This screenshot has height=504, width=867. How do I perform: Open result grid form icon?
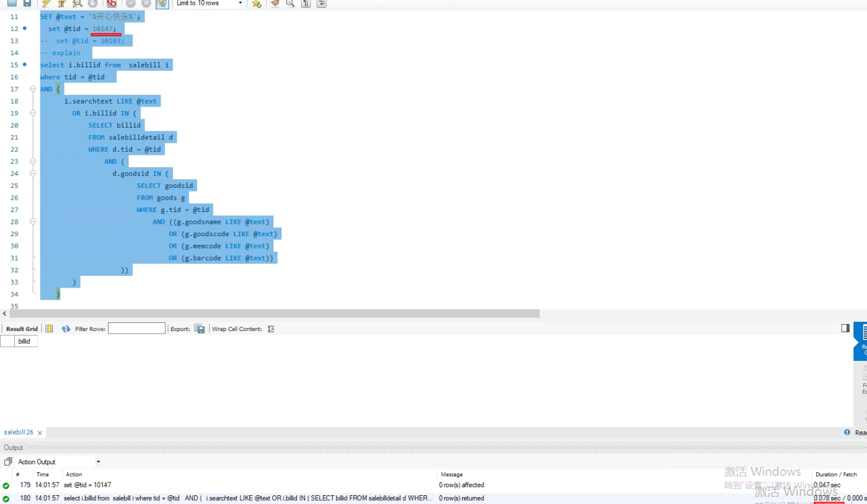[49, 329]
